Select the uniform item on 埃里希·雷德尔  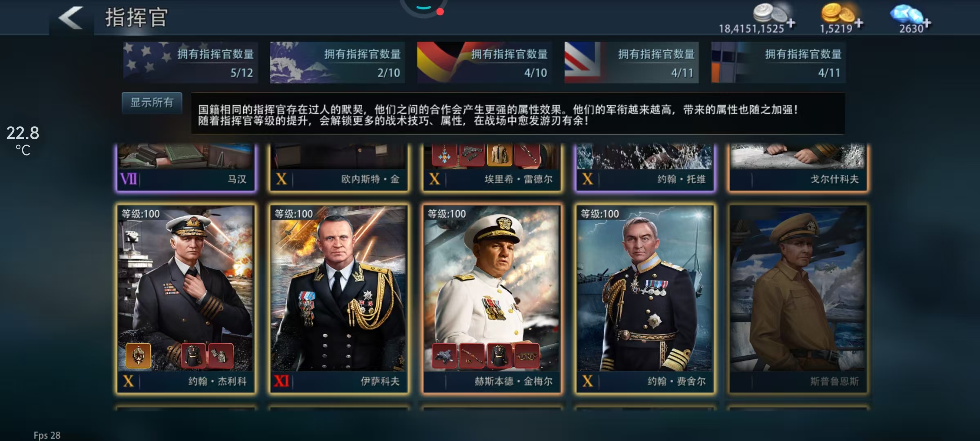tap(499, 155)
